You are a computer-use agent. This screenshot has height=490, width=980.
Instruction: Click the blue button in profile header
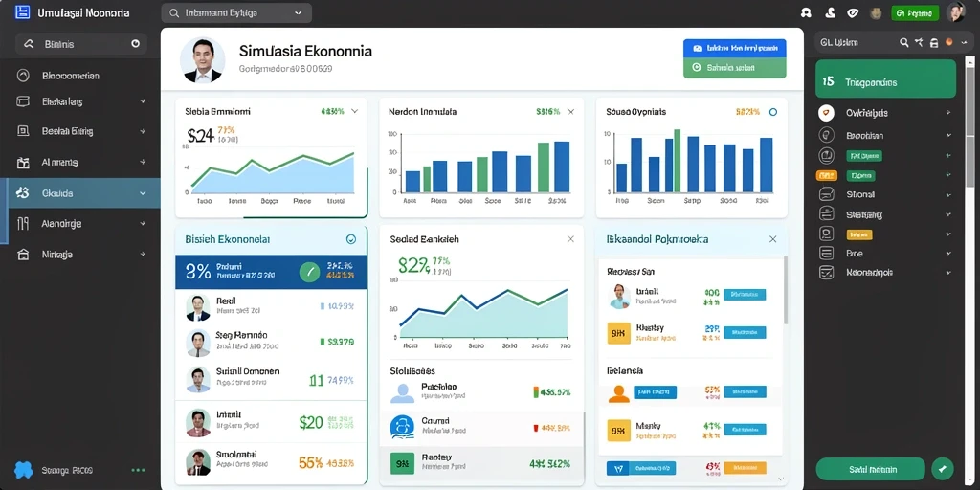(734, 48)
